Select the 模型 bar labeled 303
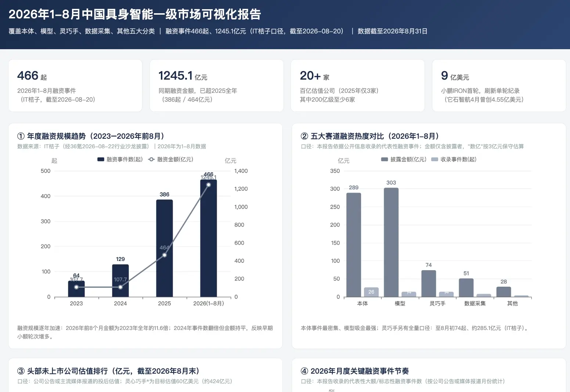Image resolution: width=570 pixels, height=392 pixels. click(x=391, y=242)
